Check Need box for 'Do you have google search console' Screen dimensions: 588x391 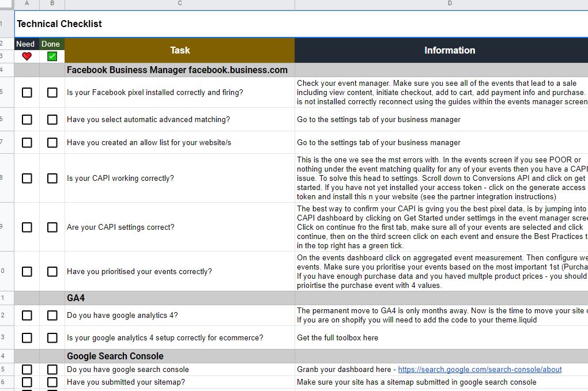pos(27,370)
